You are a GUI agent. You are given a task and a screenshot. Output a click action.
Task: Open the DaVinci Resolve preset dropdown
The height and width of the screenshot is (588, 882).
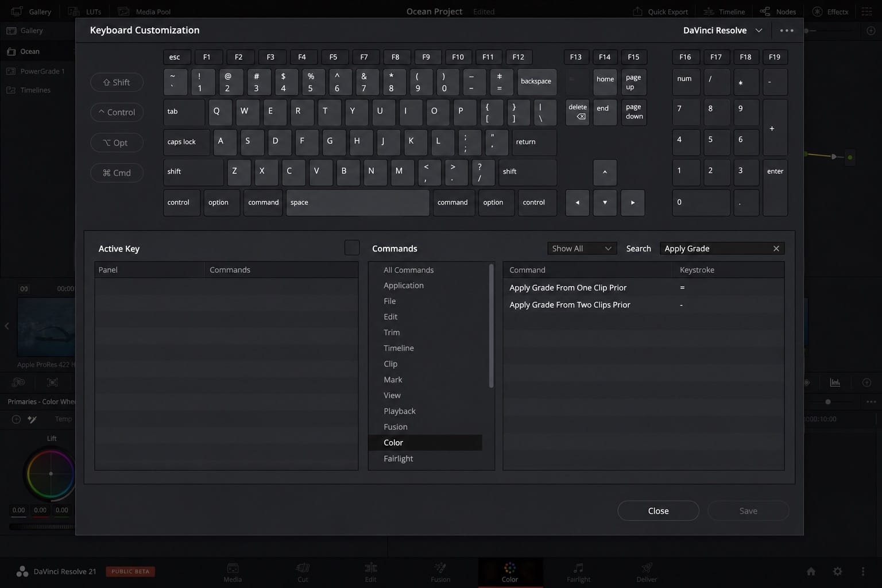coord(722,30)
